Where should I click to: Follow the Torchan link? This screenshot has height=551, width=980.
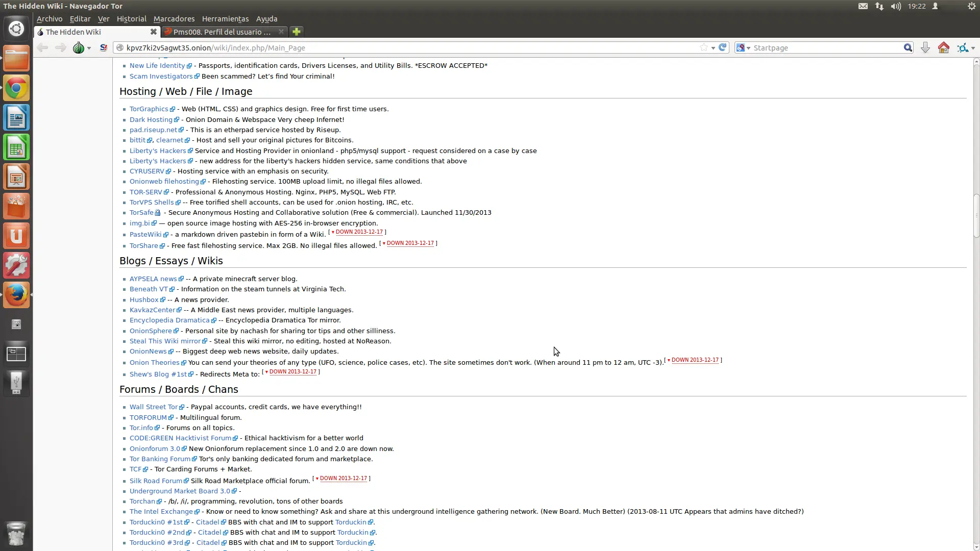(142, 502)
